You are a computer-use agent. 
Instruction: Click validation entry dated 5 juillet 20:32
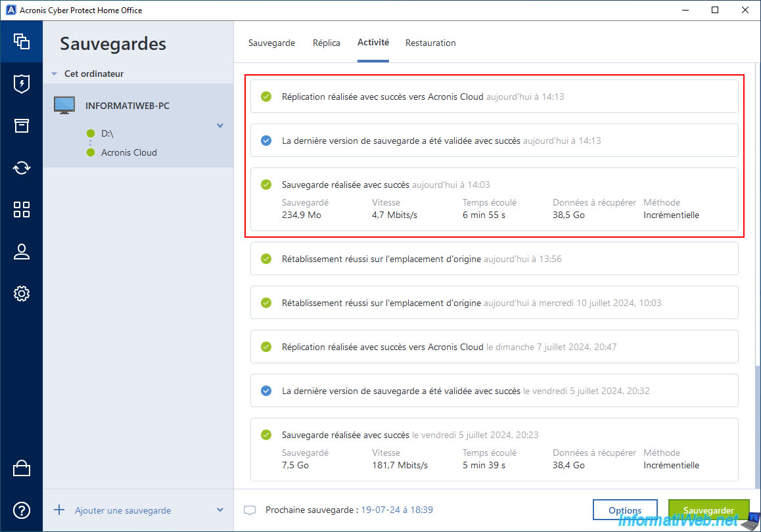tap(494, 391)
